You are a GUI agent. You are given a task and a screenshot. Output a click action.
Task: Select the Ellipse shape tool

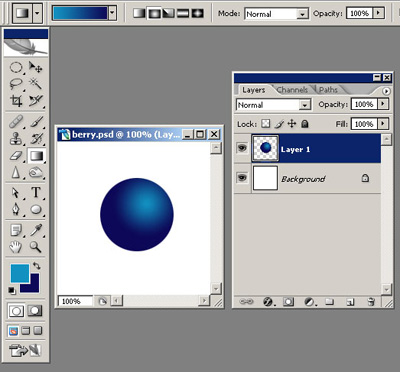pos(35,209)
